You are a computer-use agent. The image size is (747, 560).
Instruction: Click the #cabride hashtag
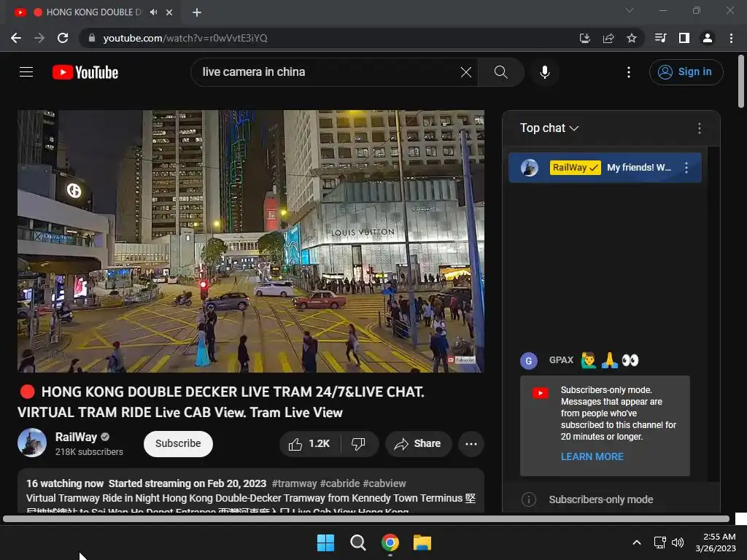(x=340, y=483)
